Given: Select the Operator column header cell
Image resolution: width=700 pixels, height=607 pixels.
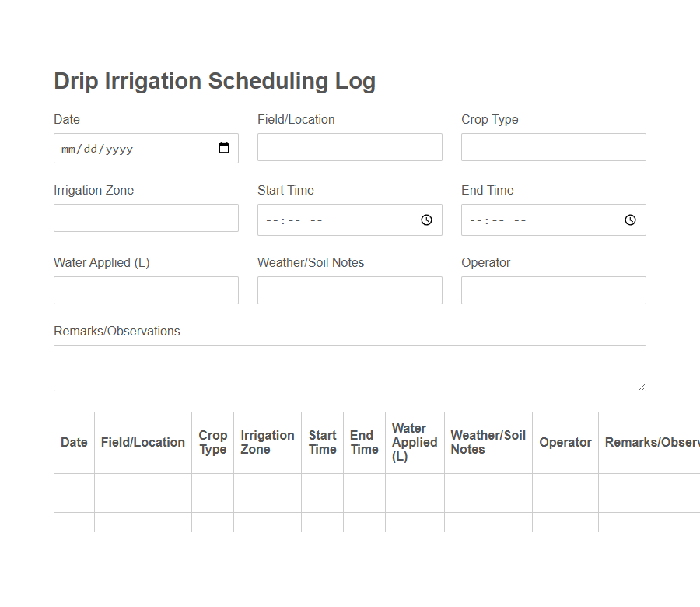Looking at the screenshot, I should (x=565, y=442).
